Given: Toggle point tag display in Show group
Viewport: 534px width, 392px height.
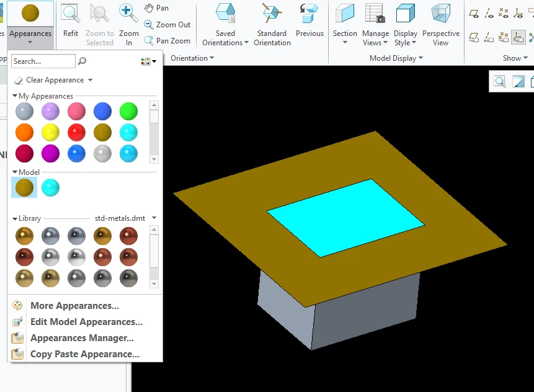Looking at the screenshot, I should pos(504,37).
